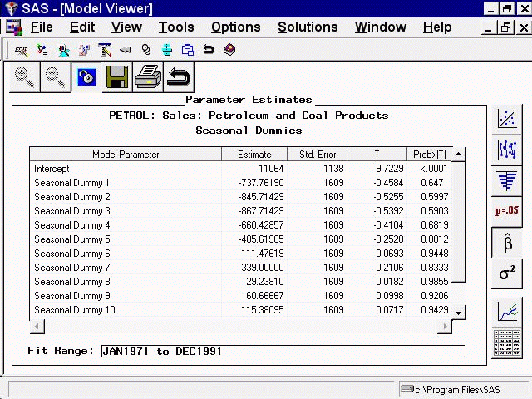
Task: Toggle the link/unlink viewer icon
Action: pos(86,77)
